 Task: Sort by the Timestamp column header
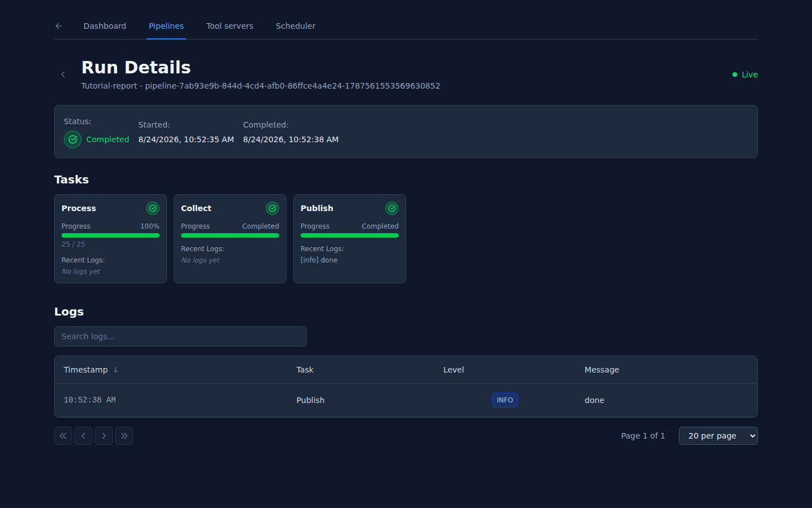86,370
